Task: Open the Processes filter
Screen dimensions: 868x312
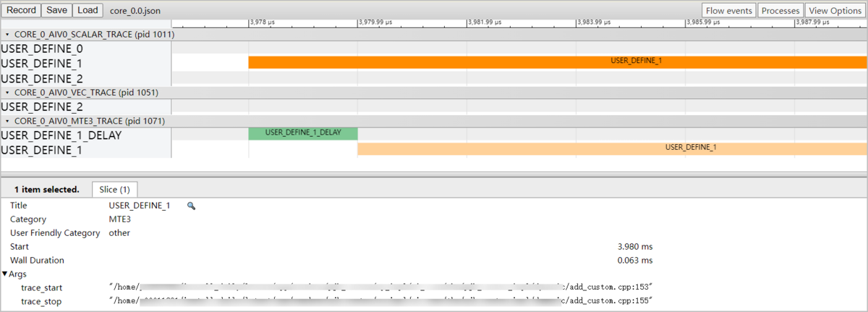Action: [x=780, y=10]
